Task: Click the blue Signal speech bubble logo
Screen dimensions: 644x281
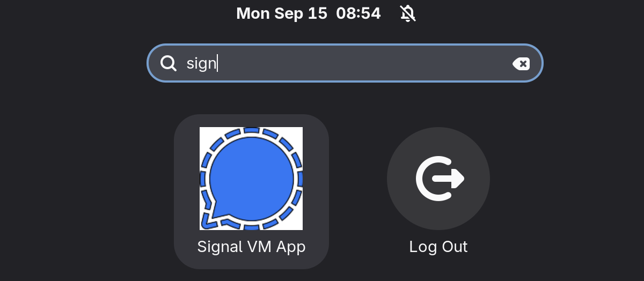Action: pos(252,177)
